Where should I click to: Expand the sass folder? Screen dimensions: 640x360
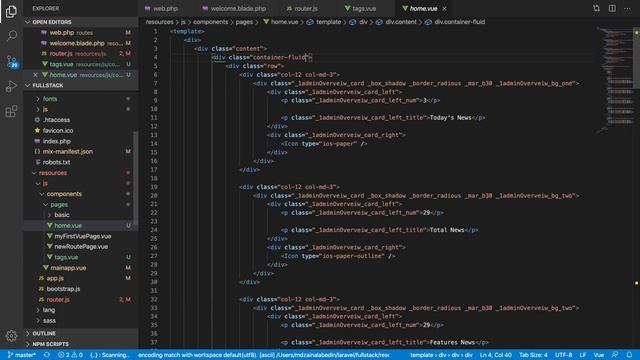82,320
